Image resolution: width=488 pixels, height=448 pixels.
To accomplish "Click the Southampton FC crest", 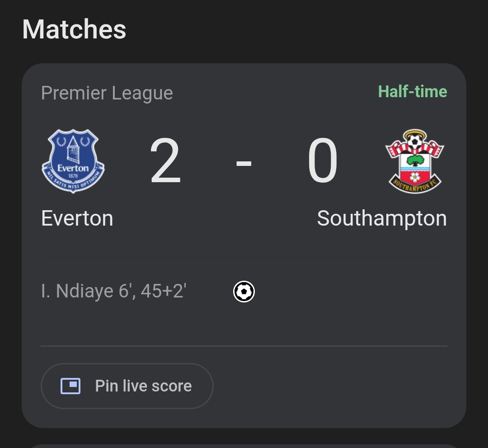I will click(x=415, y=161).
